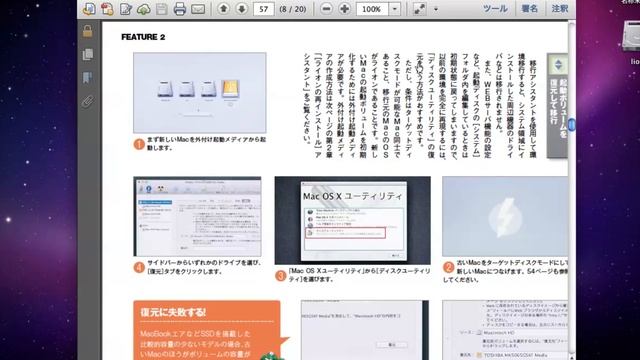Screen dimensions: 640x360
Task: Click the Email envelope icon
Action: point(198,9)
